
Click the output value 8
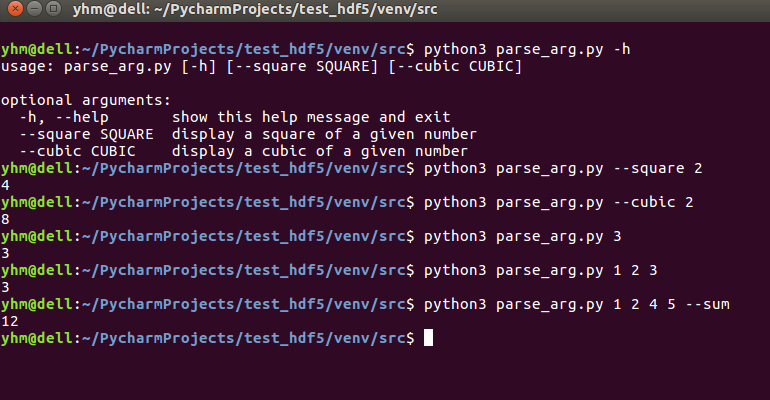[x=6, y=219]
